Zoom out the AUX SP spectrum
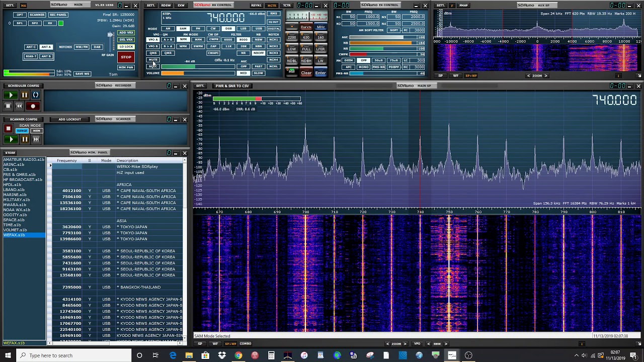The width and height of the screenshot is (644, 362). (528, 76)
